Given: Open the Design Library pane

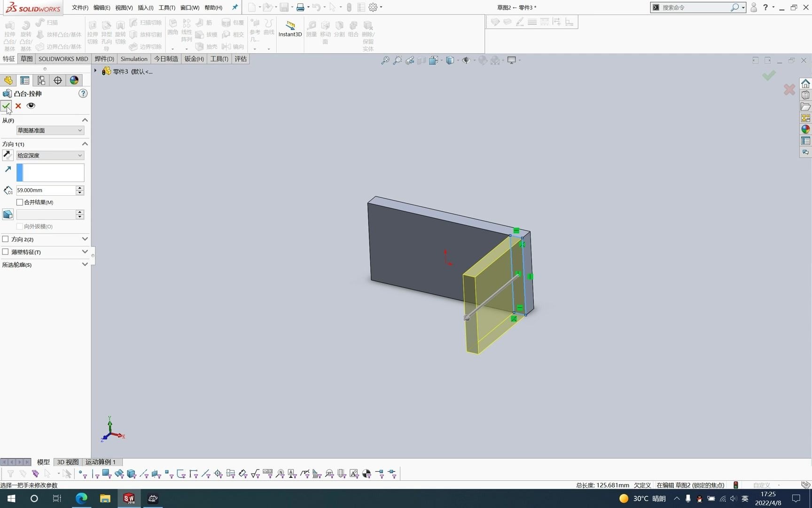Looking at the screenshot, I should point(805,95).
